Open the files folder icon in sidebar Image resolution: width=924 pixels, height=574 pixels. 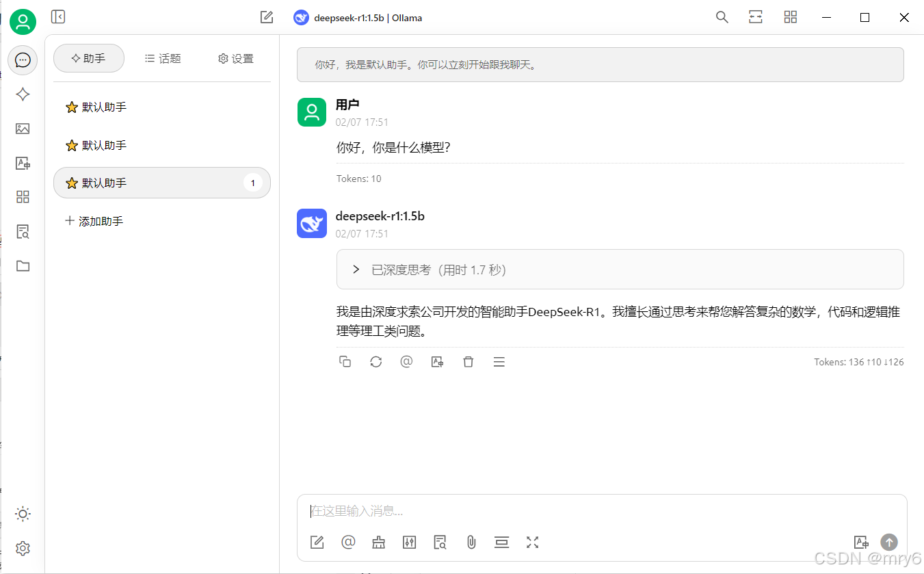click(23, 265)
